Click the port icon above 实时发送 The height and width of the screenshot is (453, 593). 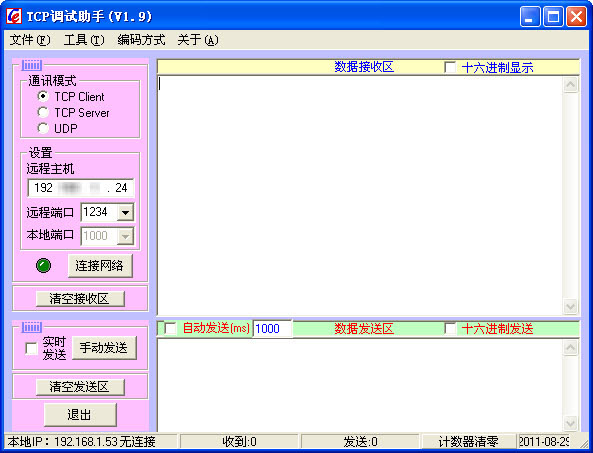(32, 327)
